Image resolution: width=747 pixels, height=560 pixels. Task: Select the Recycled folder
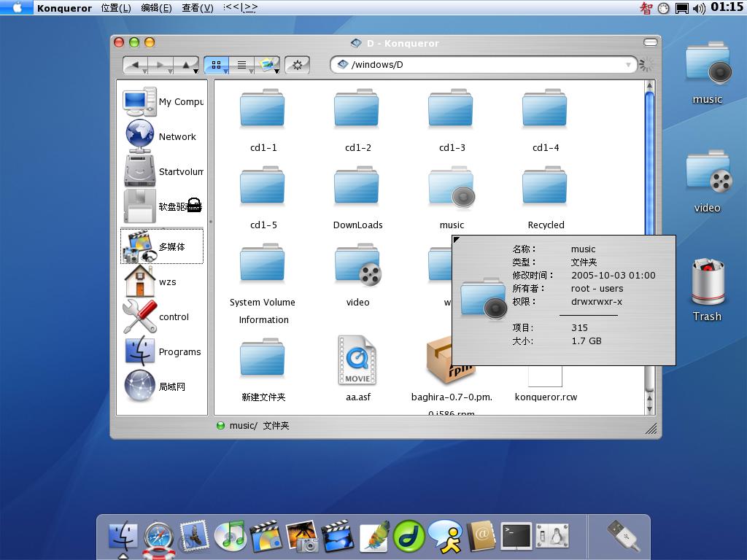tap(546, 197)
